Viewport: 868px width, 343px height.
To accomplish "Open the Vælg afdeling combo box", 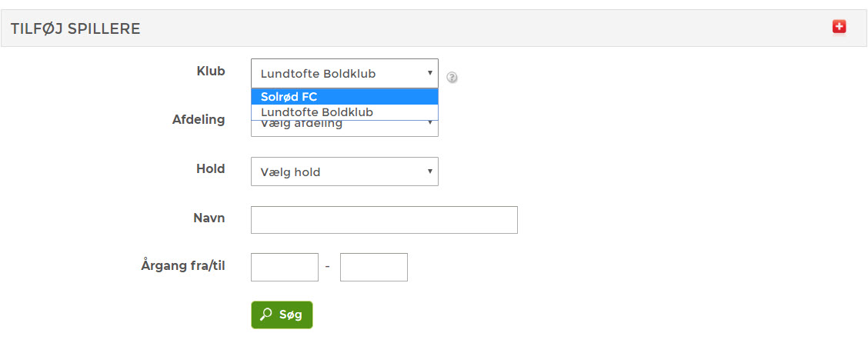I will click(x=344, y=128).
